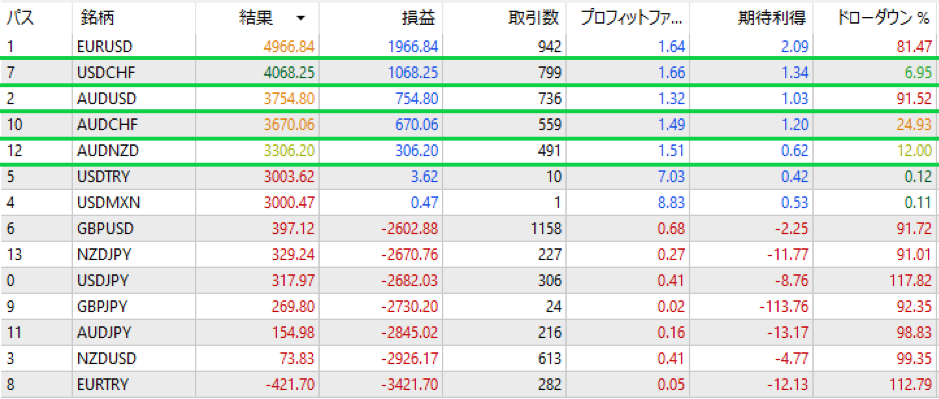Click loss value -2730.20
The width and height of the screenshot is (939, 399).
click(x=410, y=306)
